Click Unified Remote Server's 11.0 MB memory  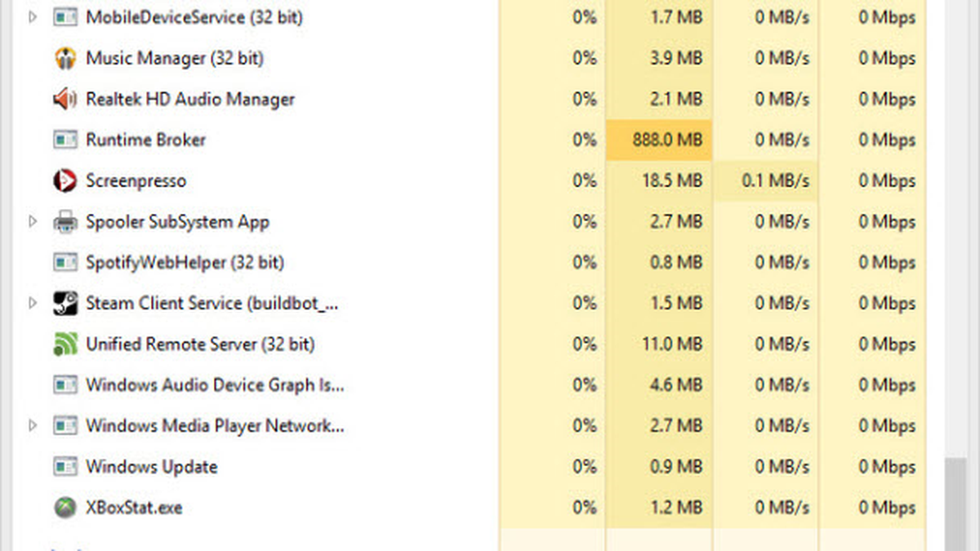coord(672,344)
